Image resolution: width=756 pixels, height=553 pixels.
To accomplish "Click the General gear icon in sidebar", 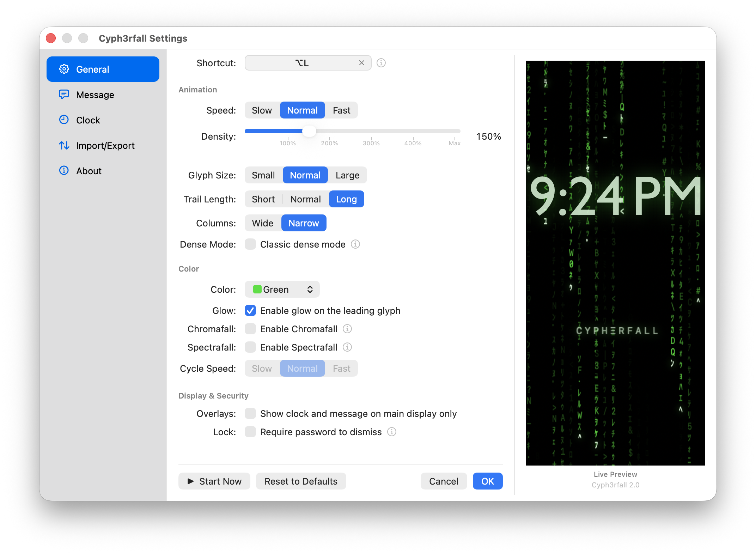I will [x=64, y=69].
